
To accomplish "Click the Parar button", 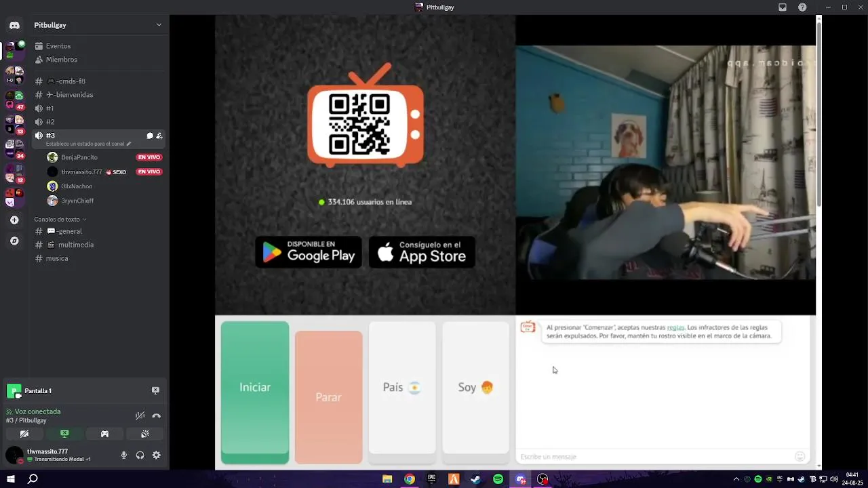I will [x=328, y=397].
